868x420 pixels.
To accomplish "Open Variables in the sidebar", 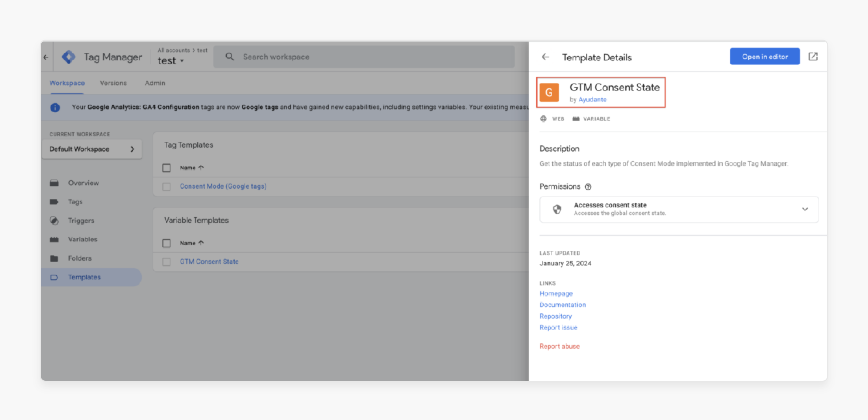I will [82, 239].
